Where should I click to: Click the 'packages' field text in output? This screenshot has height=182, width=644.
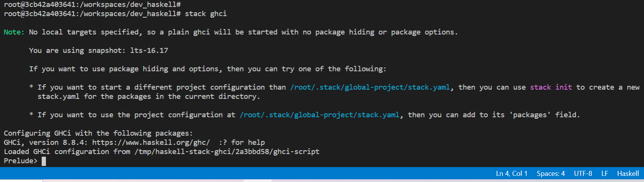[x=530, y=115]
